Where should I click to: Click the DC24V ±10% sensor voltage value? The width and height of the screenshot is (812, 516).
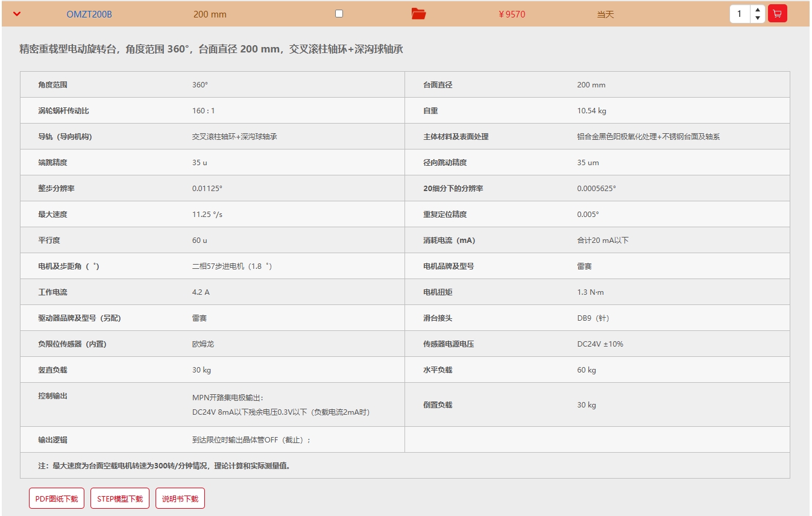tap(600, 344)
